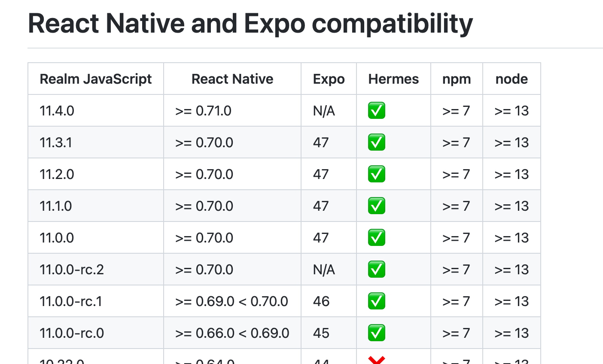The image size is (603, 364).
Task: Click the "Expo" column header
Action: [x=329, y=79]
